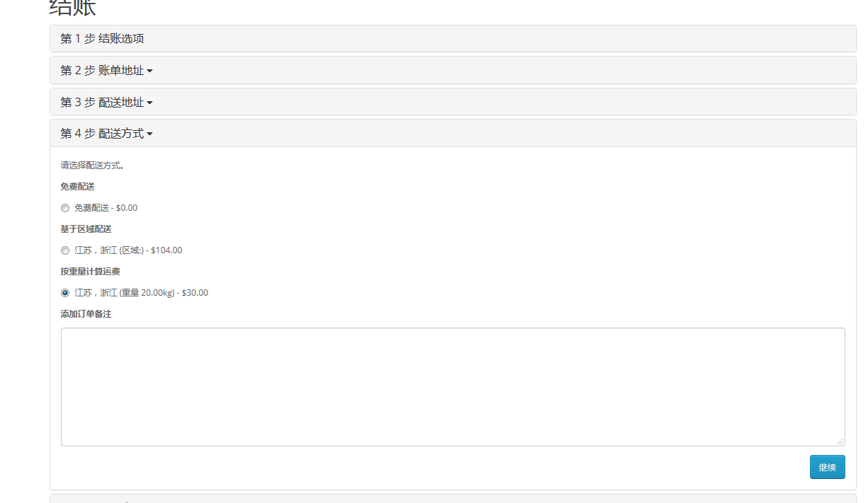Click the 第 1 步 结账选项 panel header

(453, 39)
